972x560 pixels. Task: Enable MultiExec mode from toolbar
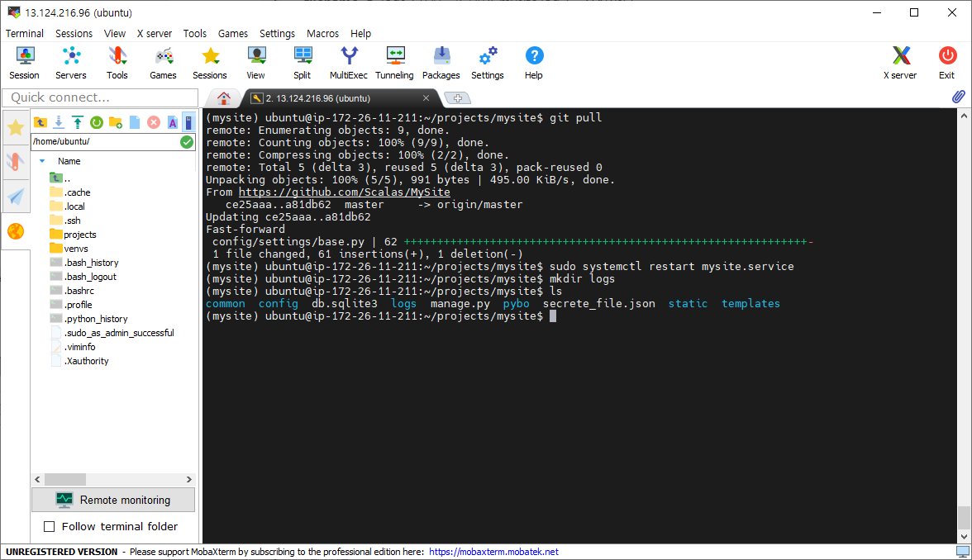349,63
